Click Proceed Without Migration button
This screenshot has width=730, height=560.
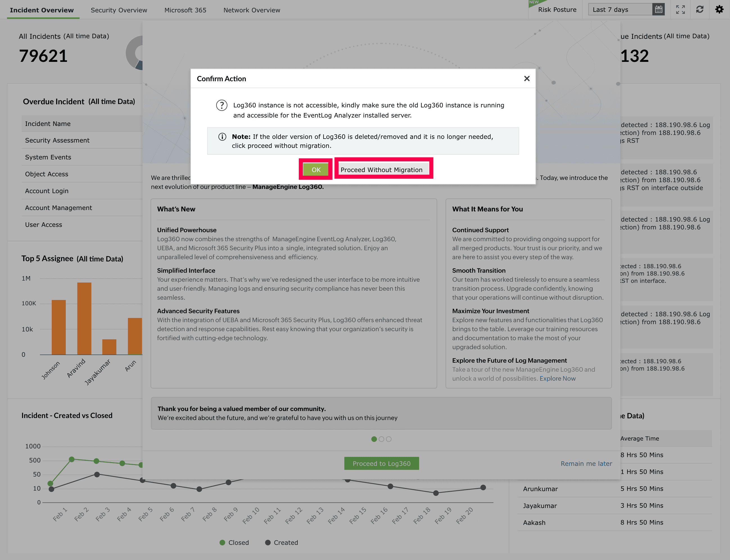click(x=384, y=169)
